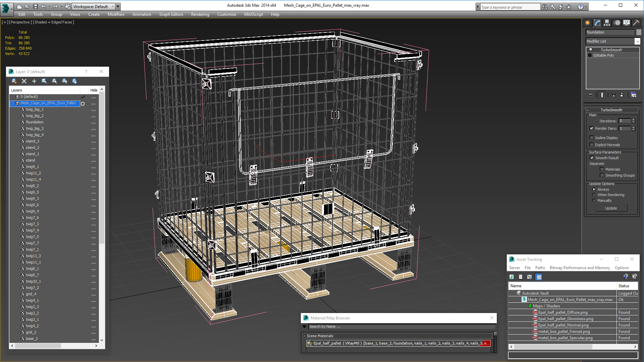The width and height of the screenshot is (644, 362).
Task: Click Perspective viewport label
Action: 20,22
